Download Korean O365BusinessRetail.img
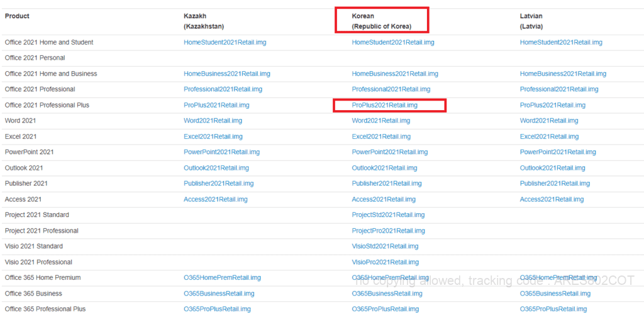 click(x=387, y=294)
